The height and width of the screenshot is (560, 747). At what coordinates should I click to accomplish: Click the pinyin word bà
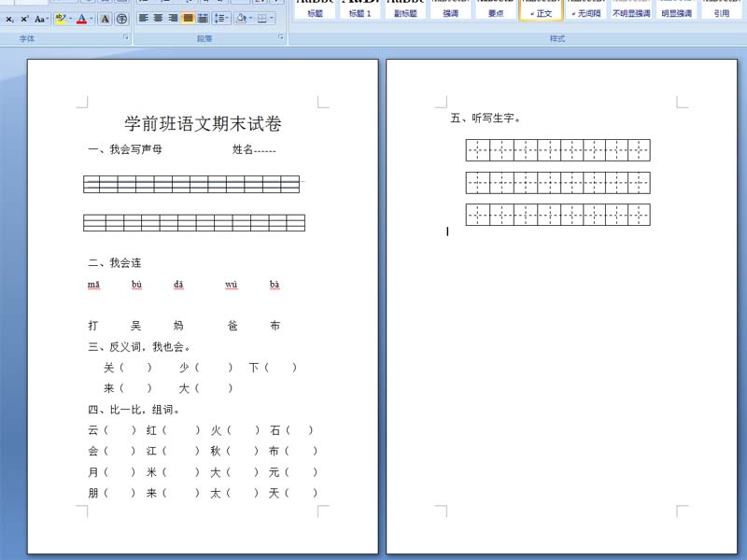pyautogui.click(x=275, y=285)
